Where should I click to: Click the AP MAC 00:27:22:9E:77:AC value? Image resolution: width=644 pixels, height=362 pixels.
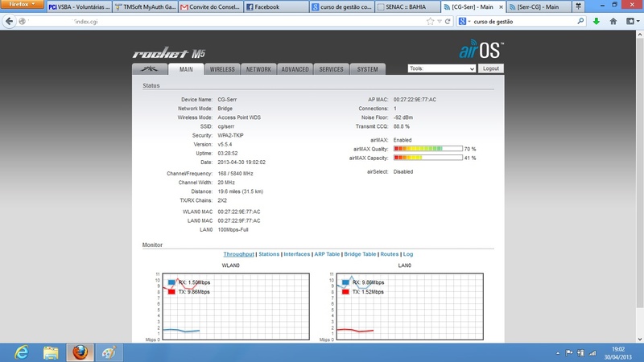click(x=415, y=99)
